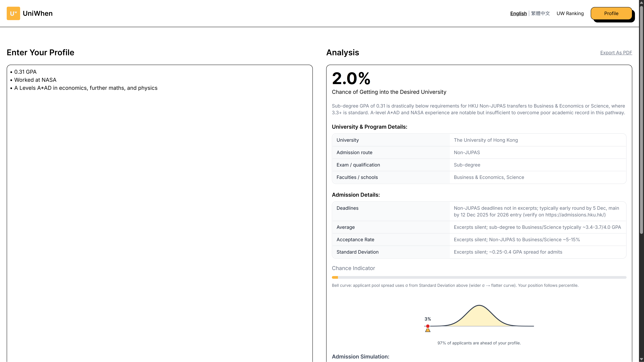The image size is (644, 362).
Task: Click inside the profile text area
Action: (159, 200)
